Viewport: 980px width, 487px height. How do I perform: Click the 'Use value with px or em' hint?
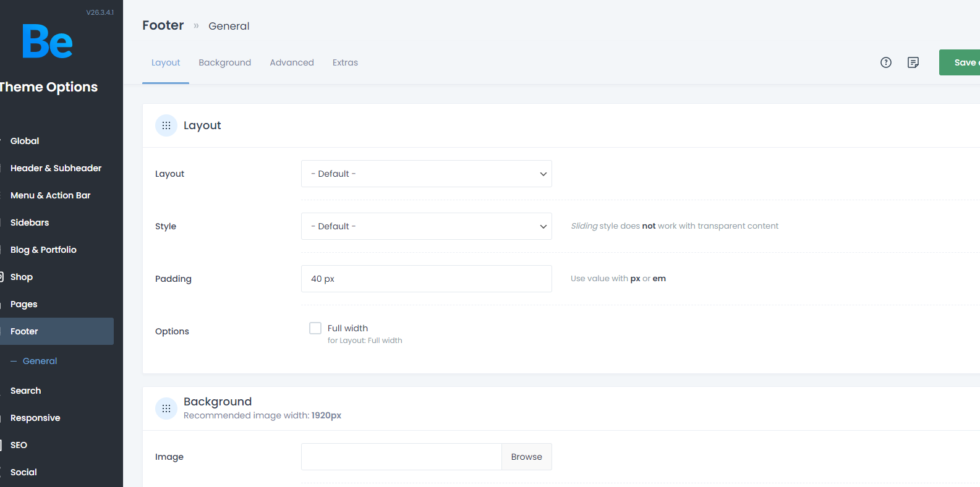pyautogui.click(x=618, y=279)
